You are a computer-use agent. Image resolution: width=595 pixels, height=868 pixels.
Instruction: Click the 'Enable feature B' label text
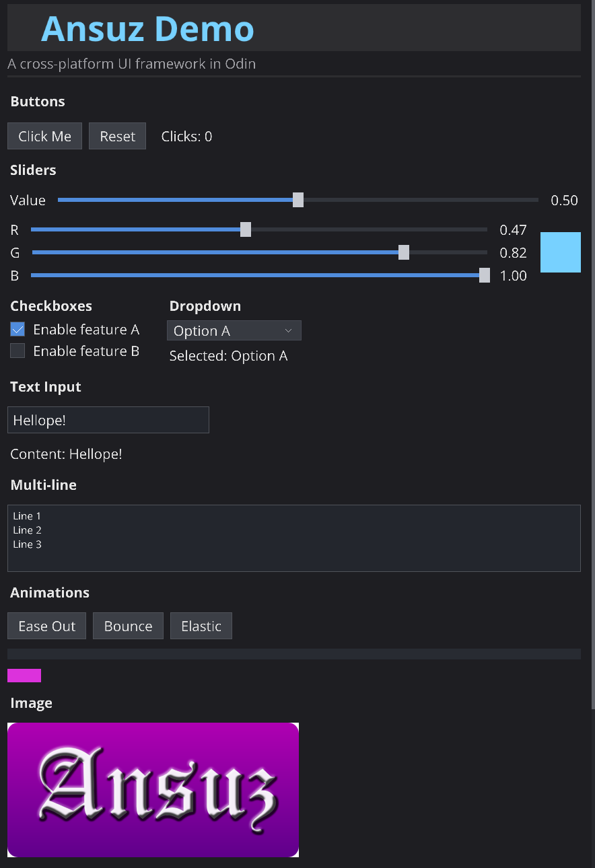pyautogui.click(x=86, y=351)
